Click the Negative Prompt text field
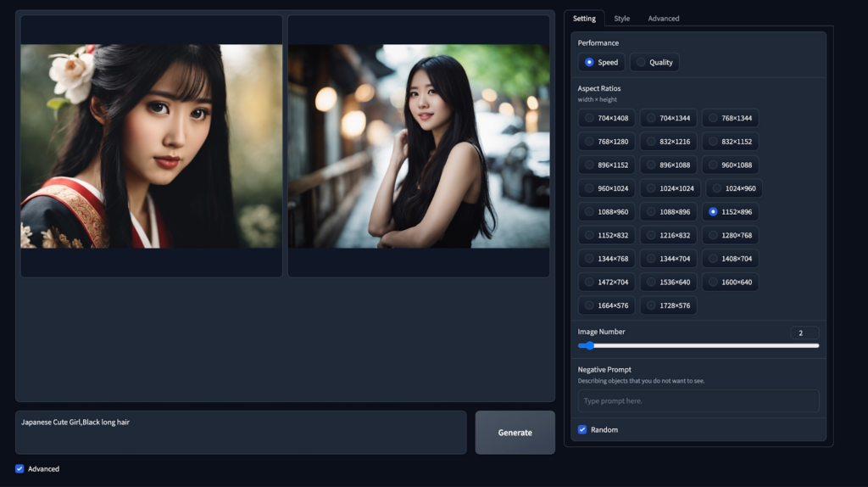Viewport: 868px width, 487px height. click(x=698, y=400)
